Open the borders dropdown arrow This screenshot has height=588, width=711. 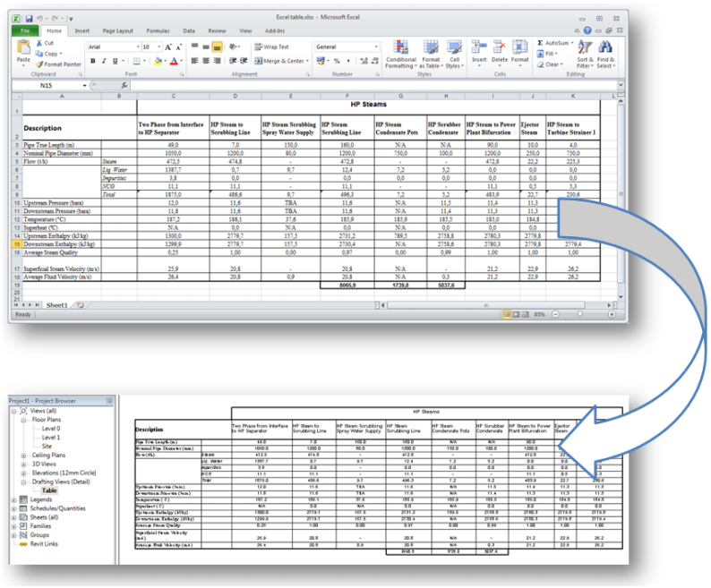145,61
